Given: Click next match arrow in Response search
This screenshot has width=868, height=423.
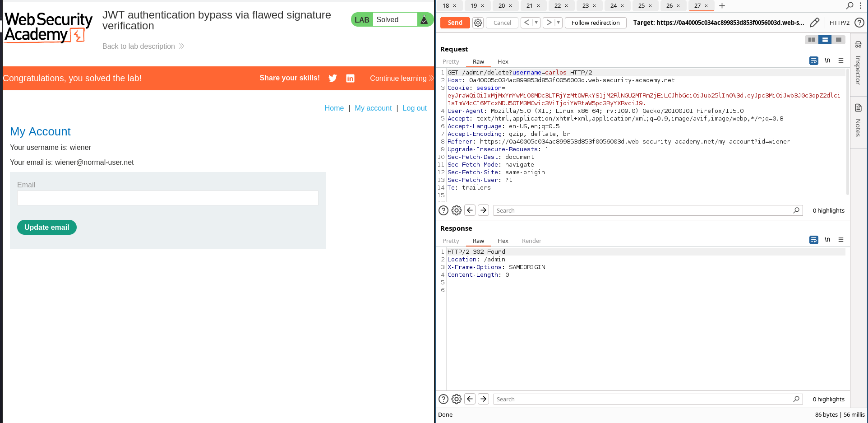Looking at the screenshot, I should (x=484, y=399).
